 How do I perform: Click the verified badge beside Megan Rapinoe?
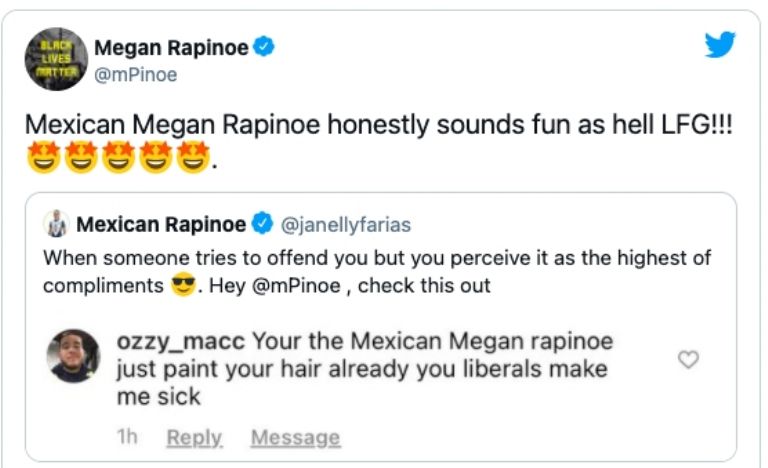click(265, 48)
